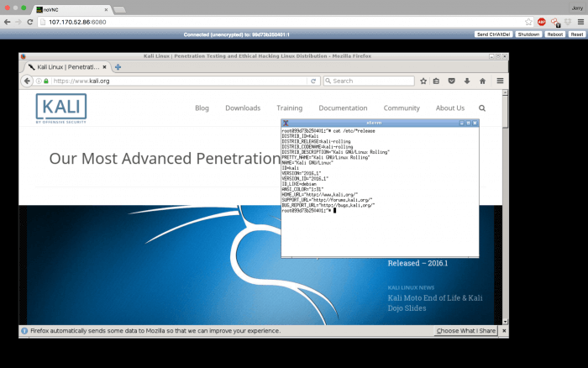
Task: Close the noVNC Chrome tab
Action: pyautogui.click(x=106, y=10)
